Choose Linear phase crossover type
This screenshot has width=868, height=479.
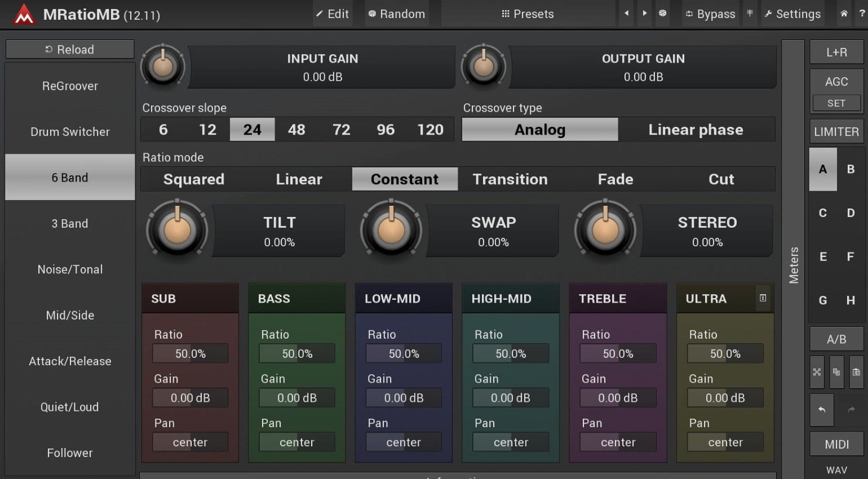696,130
